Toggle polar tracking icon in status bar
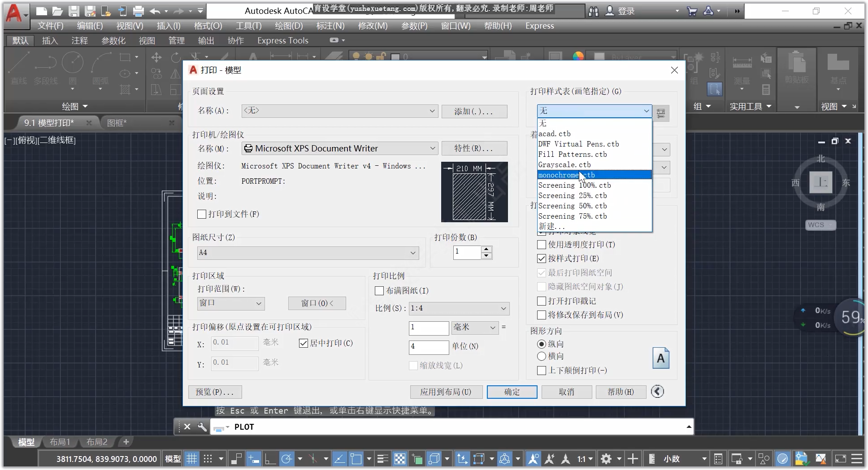Viewport: 868px width, 470px height. (x=286, y=459)
